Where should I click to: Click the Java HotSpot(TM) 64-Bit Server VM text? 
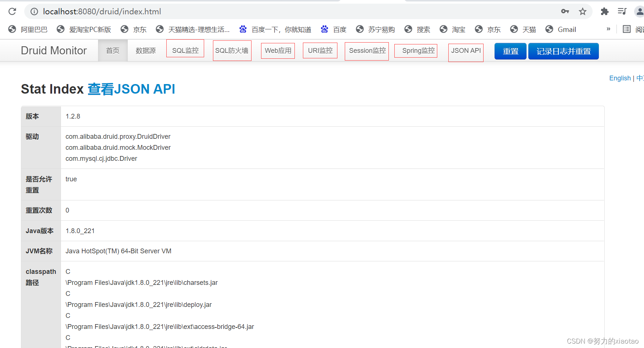point(118,251)
